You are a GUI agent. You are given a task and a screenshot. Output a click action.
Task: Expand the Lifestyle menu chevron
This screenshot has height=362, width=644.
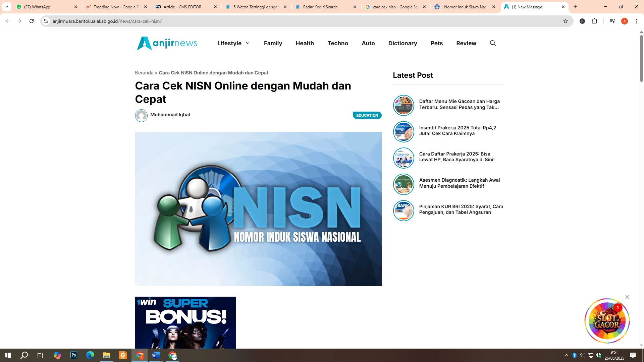pos(248,43)
